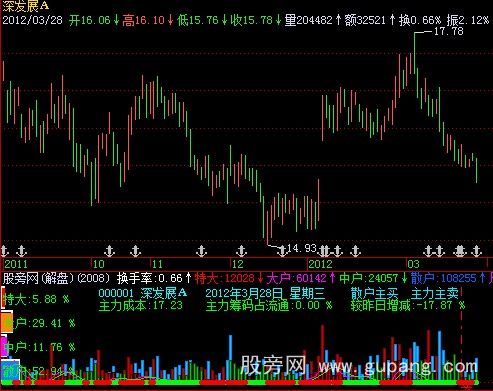Select the orange 大户 bar swatch
The image size is (493, 391).
pyautogui.click(x=7, y=322)
